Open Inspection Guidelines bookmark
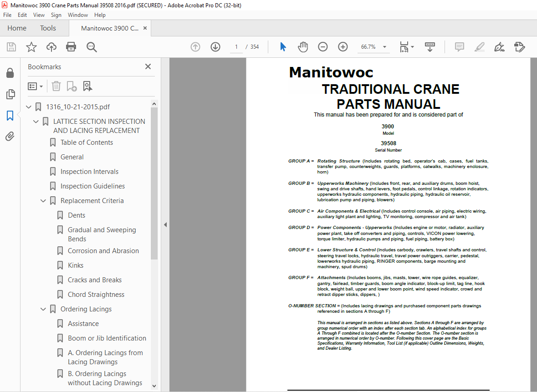The height and width of the screenshot is (392, 537). tap(92, 186)
